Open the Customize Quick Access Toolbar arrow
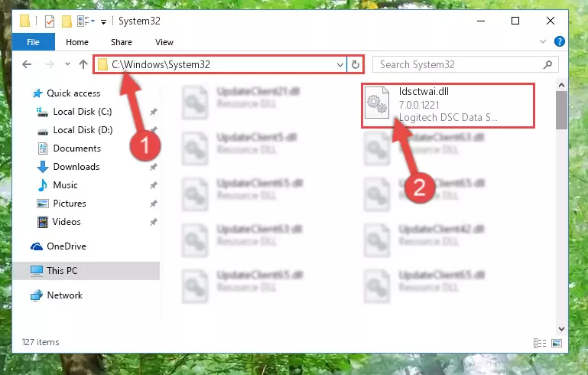This screenshot has height=375, width=588. (x=103, y=22)
